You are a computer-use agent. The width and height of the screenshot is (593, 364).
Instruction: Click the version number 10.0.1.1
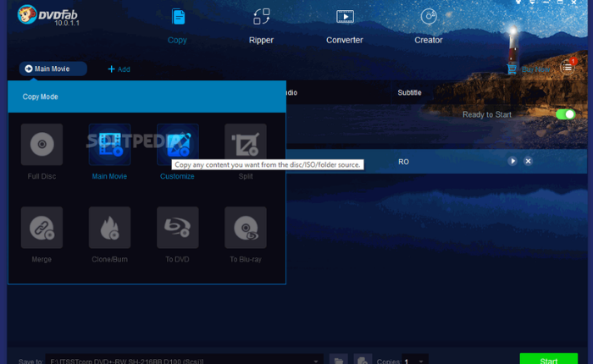click(x=67, y=24)
